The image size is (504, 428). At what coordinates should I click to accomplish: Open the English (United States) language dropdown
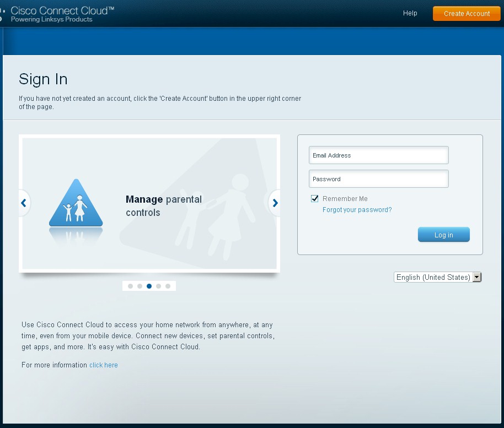(437, 277)
